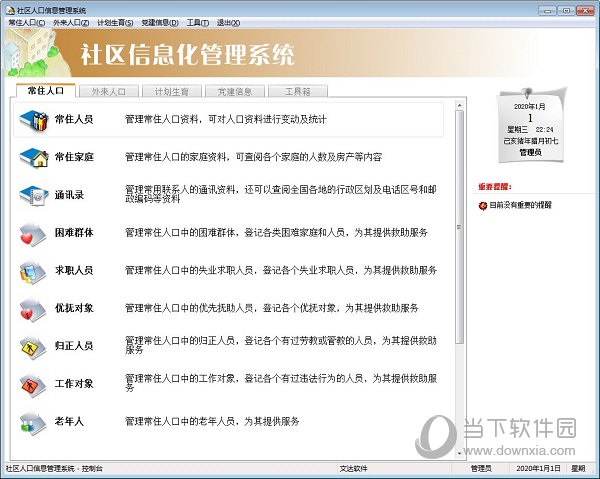600x479 pixels.
Task: Click the red reminder icon beside 目前没有重要的提醒
Action: pyautogui.click(x=483, y=205)
